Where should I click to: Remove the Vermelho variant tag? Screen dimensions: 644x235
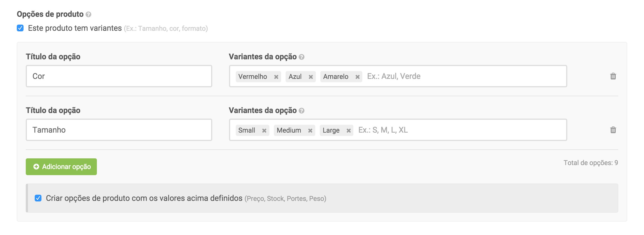(x=276, y=77)
